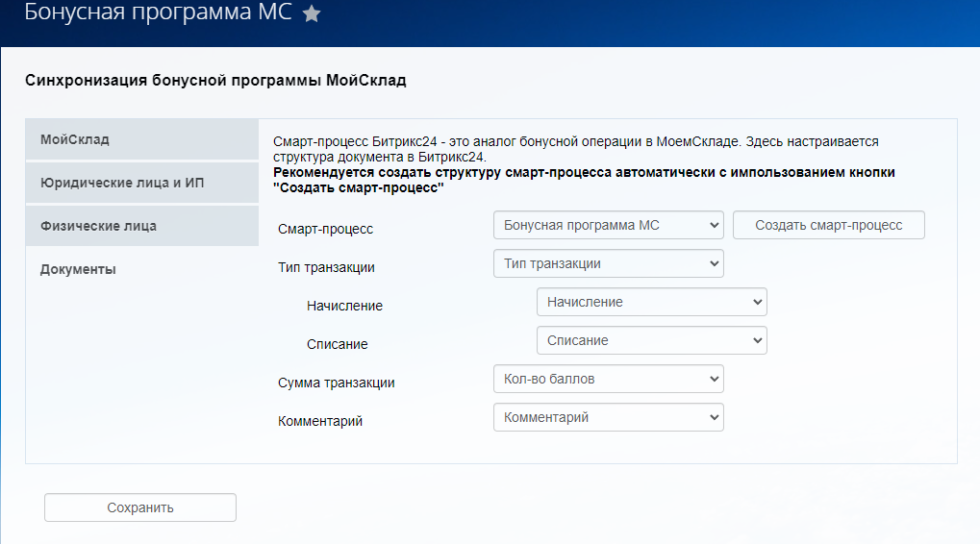Click the Сумма транзакции field label
Screen dimensions: 980x544
click(x=336, y=383)
